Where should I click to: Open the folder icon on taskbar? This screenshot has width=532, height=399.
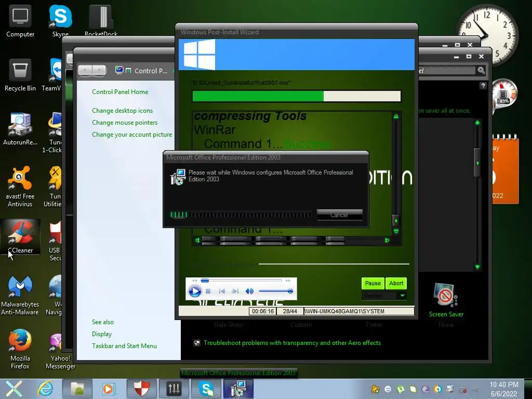pos(77,389)
